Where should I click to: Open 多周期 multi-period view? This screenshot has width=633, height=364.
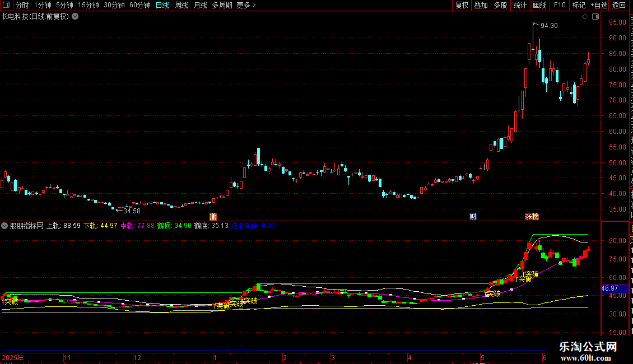click(222, 5)
